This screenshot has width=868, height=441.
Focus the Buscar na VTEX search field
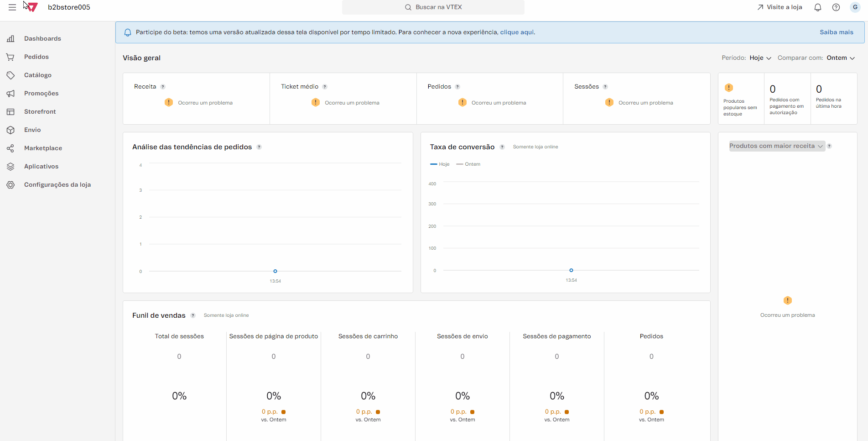coord(433,7)
